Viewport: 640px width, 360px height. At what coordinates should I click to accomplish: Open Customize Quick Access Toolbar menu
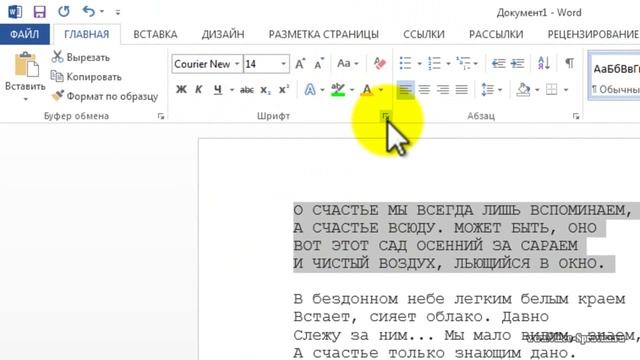point(118,12)
